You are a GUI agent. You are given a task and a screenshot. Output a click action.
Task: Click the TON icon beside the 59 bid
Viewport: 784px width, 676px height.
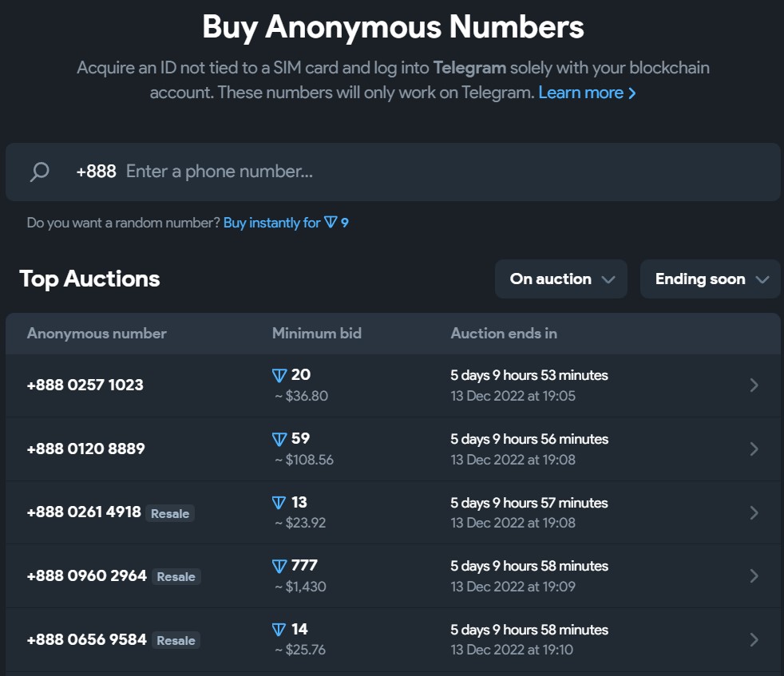[x=279, y=438]
